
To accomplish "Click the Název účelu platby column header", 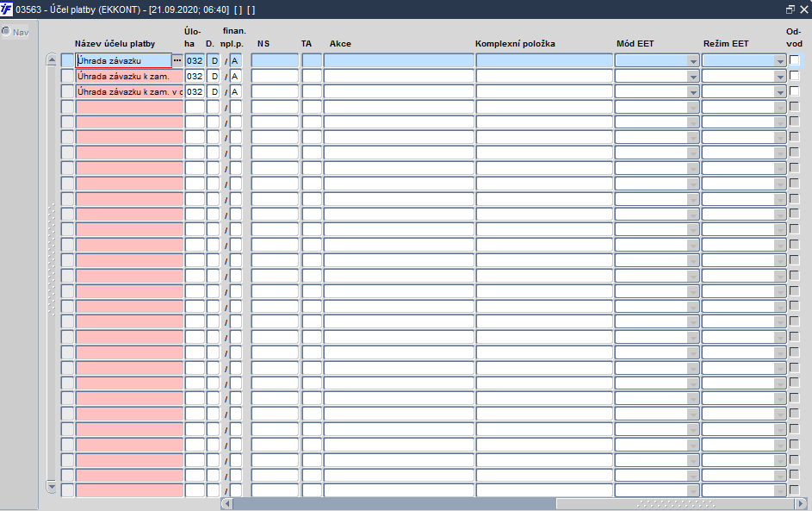I will coord(115,44).
